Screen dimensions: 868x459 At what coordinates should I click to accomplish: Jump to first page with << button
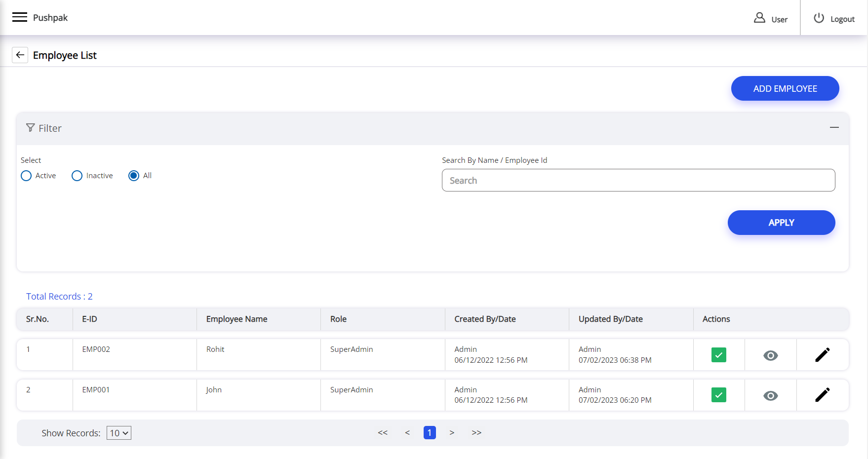pyautogui.click(x=383, y=433)
